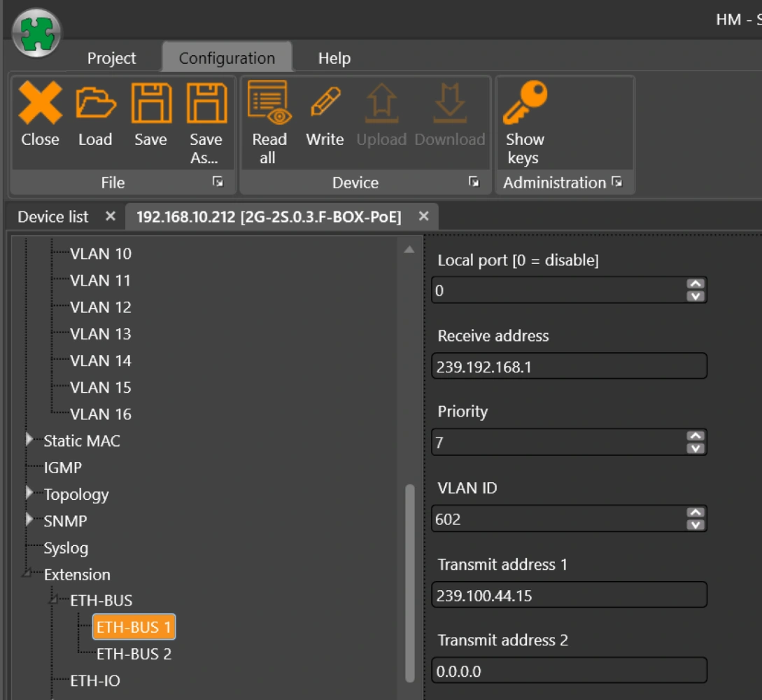Screen dimensions: 762x700
Task: Expand the Topology tree node
Action: (29, 493)
